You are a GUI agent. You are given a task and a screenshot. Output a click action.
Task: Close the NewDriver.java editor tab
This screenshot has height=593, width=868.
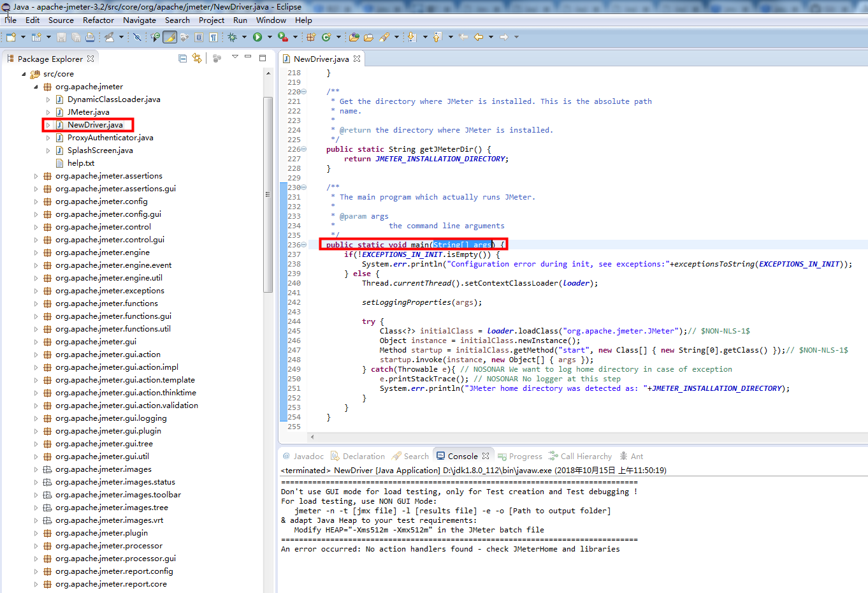357,59
